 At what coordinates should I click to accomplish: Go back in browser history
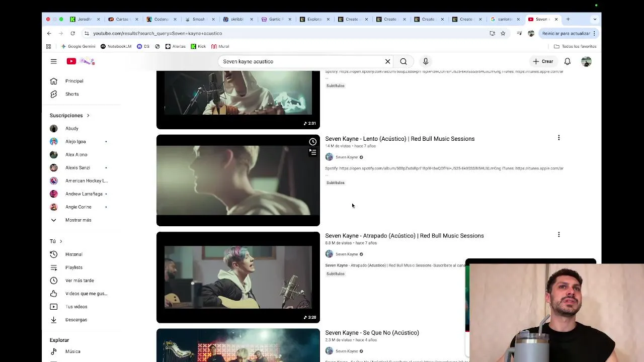pyautogui.click(x=49, y=33)
